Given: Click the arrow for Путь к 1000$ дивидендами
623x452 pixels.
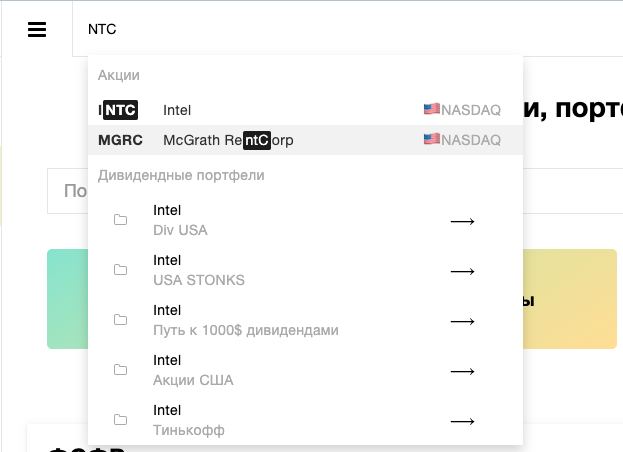Looking at the screenshot, I should pos(462,321).
